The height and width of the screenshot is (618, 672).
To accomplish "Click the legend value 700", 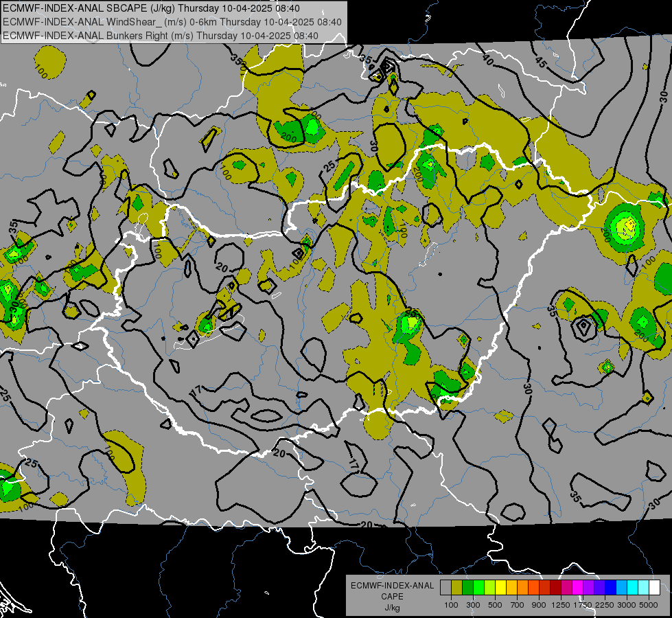I will pos(518,605).
